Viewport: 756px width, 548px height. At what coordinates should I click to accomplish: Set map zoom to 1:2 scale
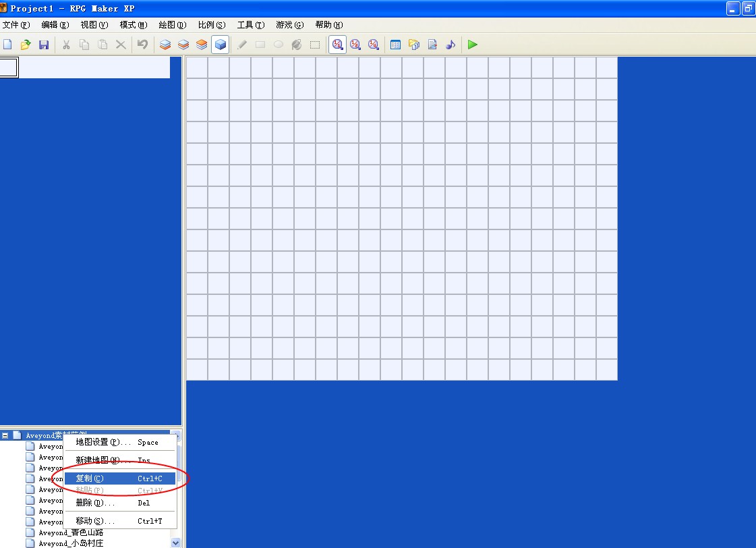pos(355,45)
